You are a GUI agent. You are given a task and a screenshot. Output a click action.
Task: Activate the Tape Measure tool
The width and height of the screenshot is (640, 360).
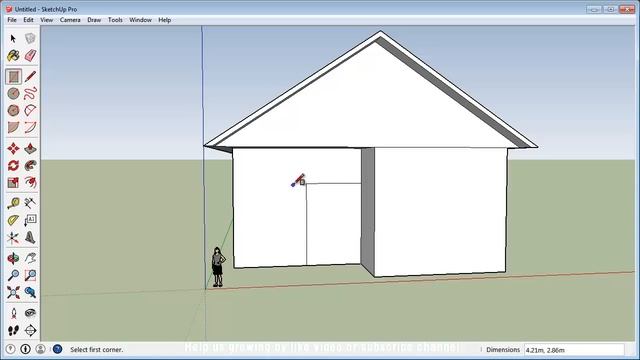[13, 203]
